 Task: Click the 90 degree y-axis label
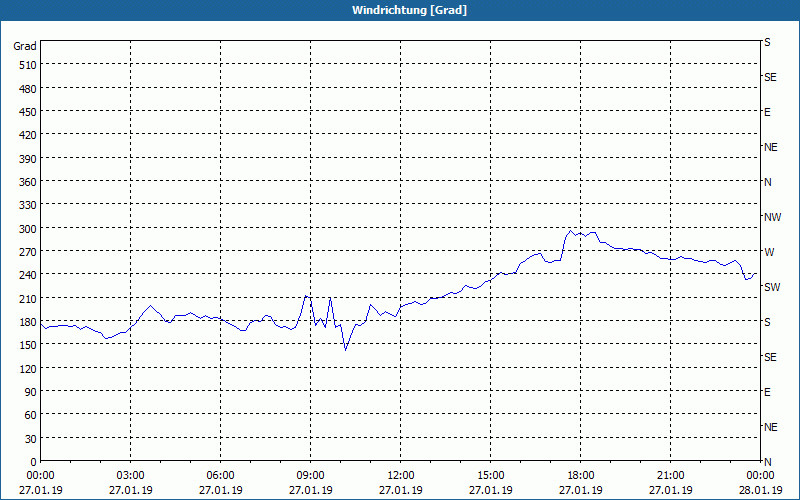[x=31, y=392]
